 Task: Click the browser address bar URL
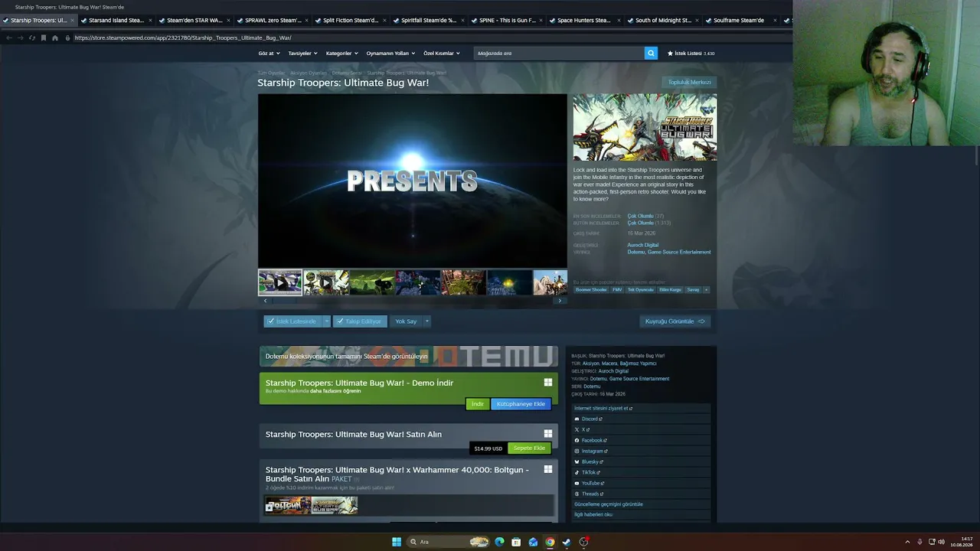click(183, 37)
